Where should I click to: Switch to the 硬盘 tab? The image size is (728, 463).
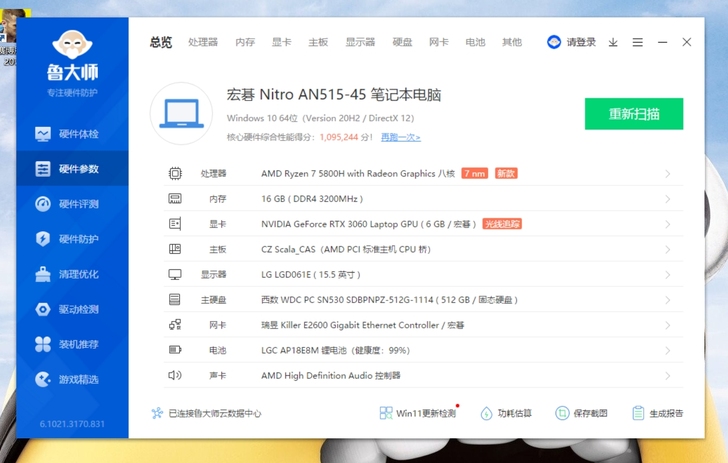pyautogui.click(x=402, y=42)
